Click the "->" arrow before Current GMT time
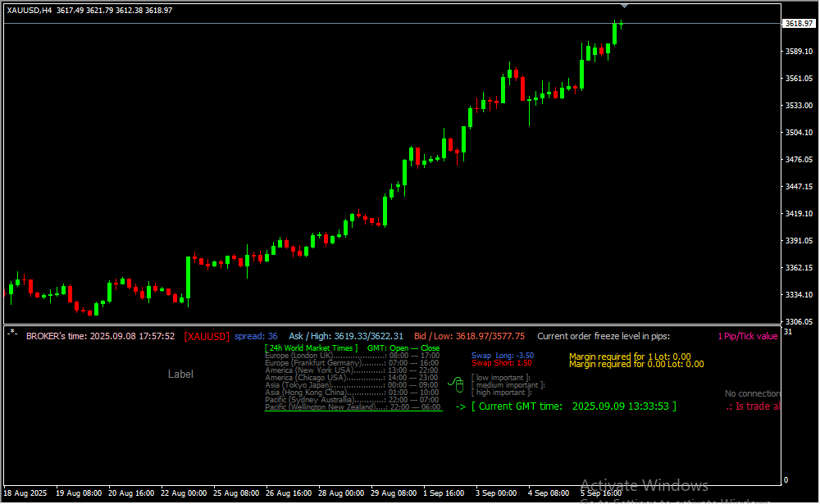 click(x=460, y=406)
